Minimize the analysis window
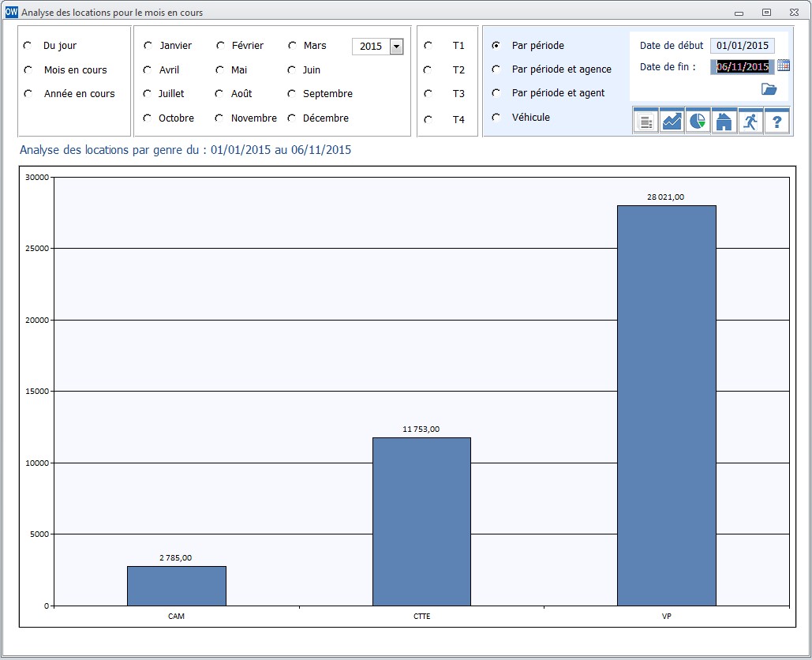The image size is (812, 660). pyautogui.click(x=739, y=13)
